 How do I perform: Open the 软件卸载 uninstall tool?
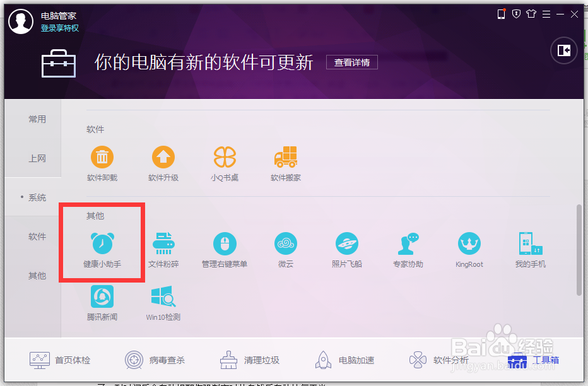102,164
